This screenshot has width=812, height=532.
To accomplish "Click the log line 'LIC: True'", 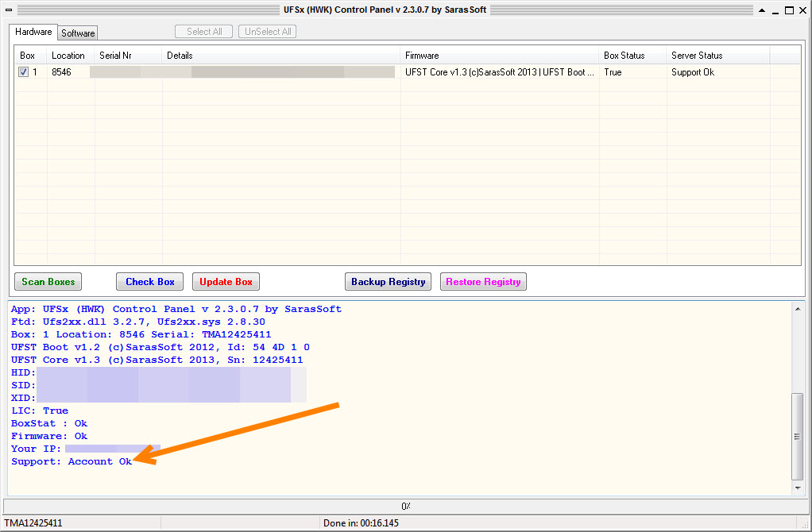I will pyautogui.click(x=40, y=411).
